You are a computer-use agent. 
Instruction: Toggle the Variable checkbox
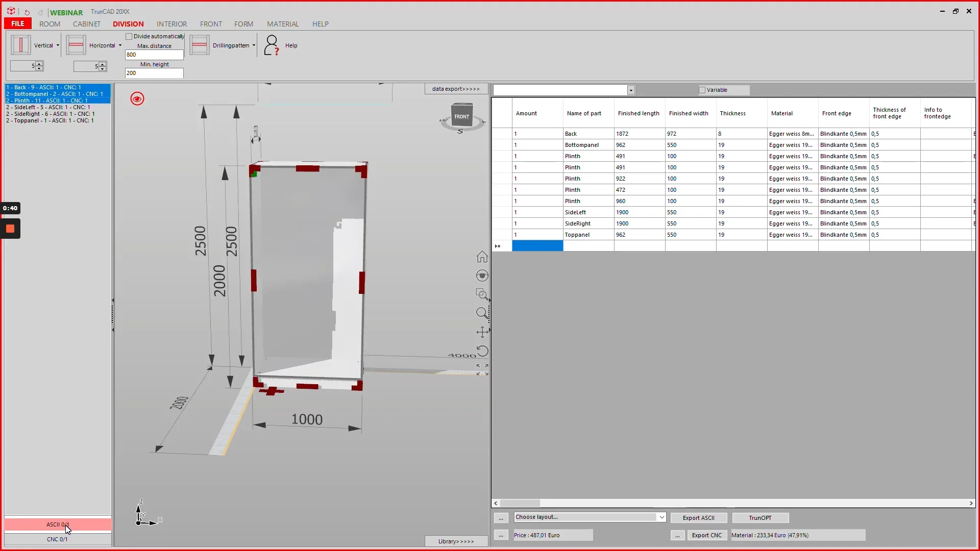(702, 90)
